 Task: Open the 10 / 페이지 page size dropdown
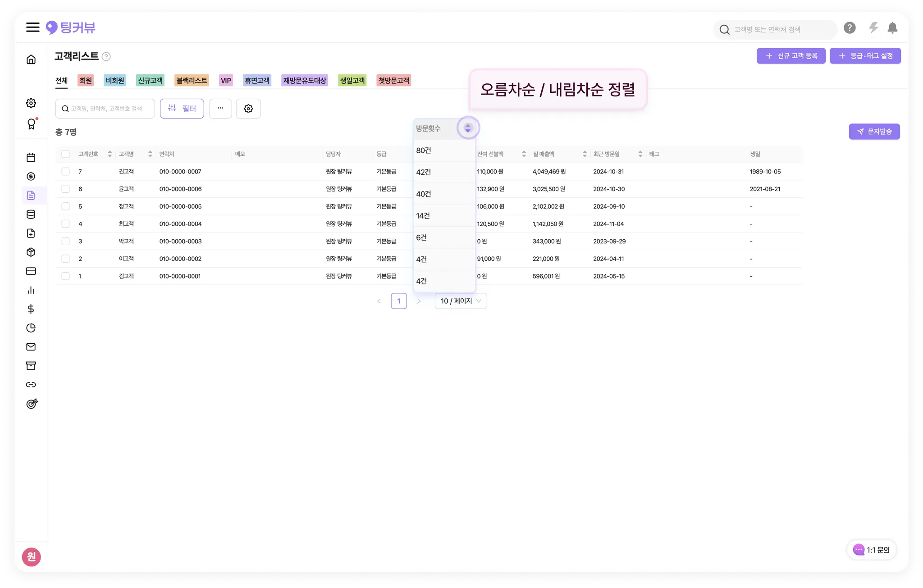pyautogui.click(x=461, y=301)
